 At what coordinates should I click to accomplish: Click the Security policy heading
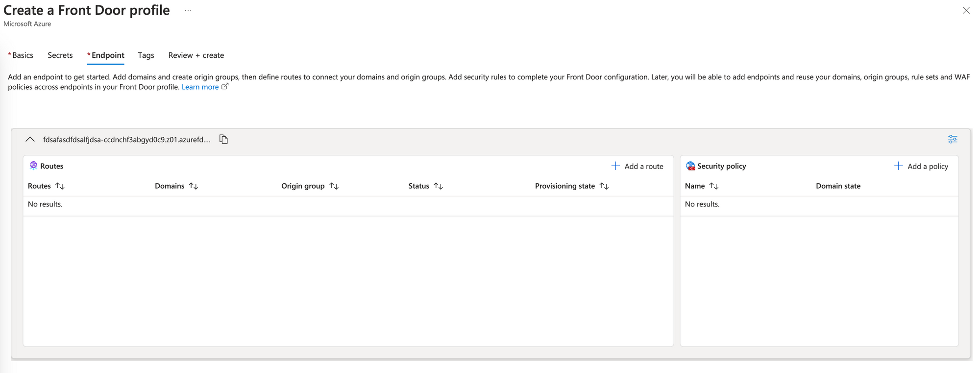[721, 166]
